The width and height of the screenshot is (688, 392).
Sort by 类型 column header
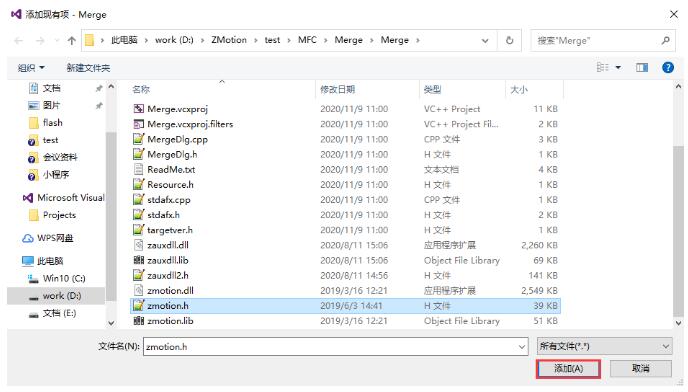pyautogui.click(x=462, y=90)
